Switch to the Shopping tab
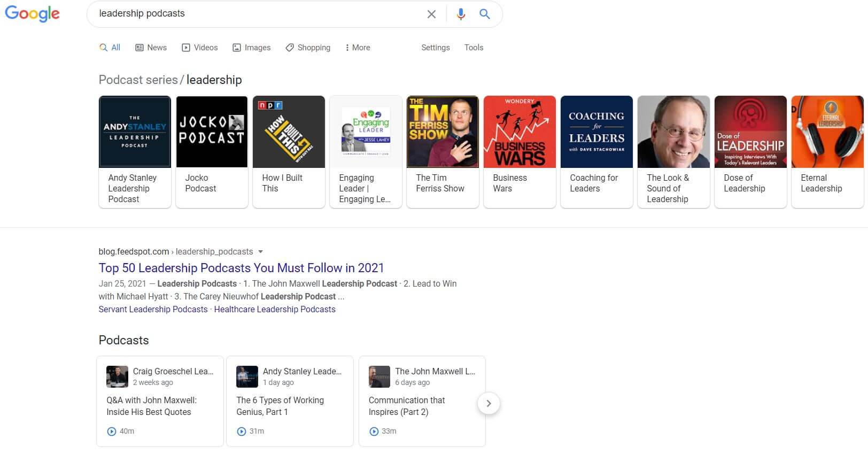This screenshot has width=868, height=454. click(x=308, y=48)
